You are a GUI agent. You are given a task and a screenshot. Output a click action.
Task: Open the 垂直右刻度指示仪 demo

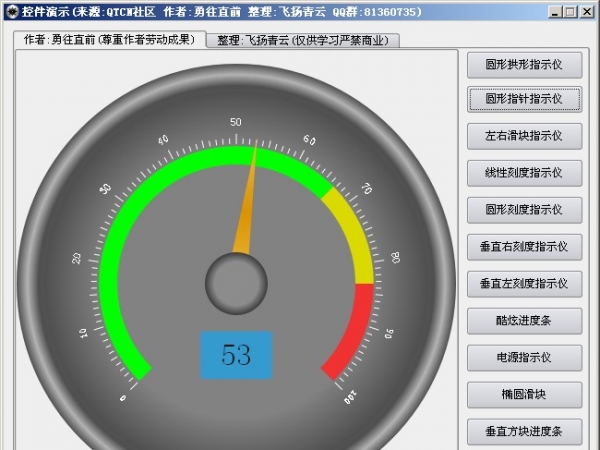click(x=524, y=246)
